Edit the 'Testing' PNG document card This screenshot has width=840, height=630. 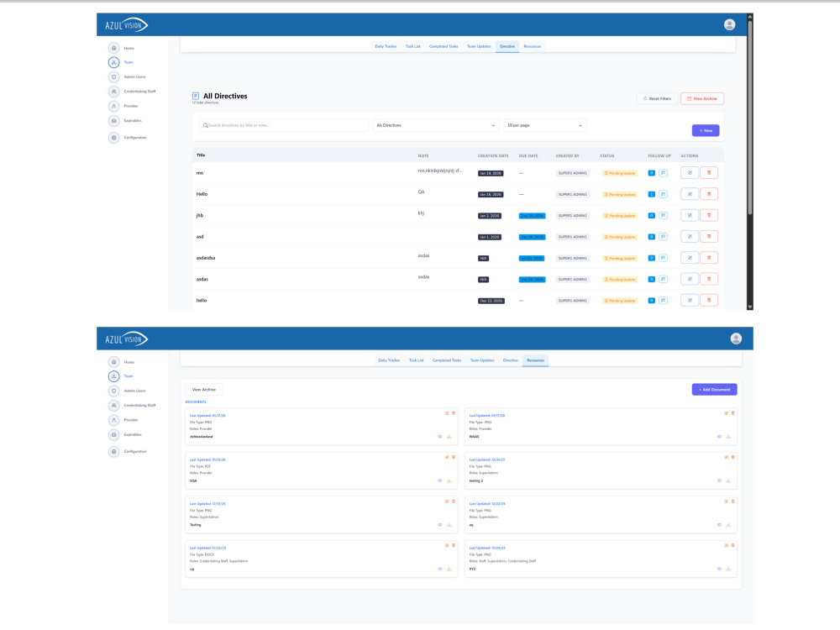tap(447, 501)
